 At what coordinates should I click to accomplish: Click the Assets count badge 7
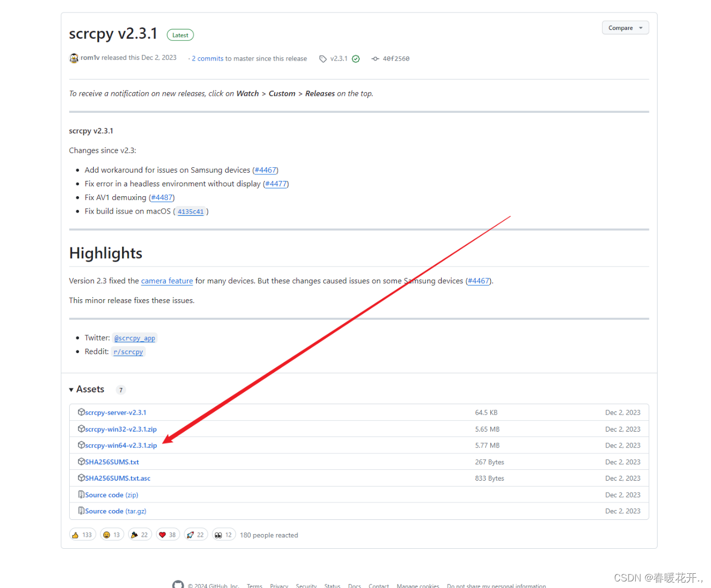tap(121, 390)
